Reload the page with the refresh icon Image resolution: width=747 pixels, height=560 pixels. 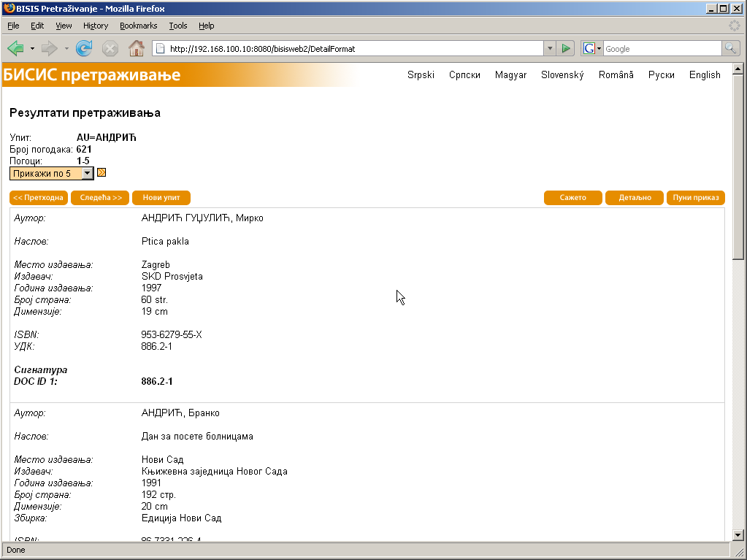(x=84, y=48)
